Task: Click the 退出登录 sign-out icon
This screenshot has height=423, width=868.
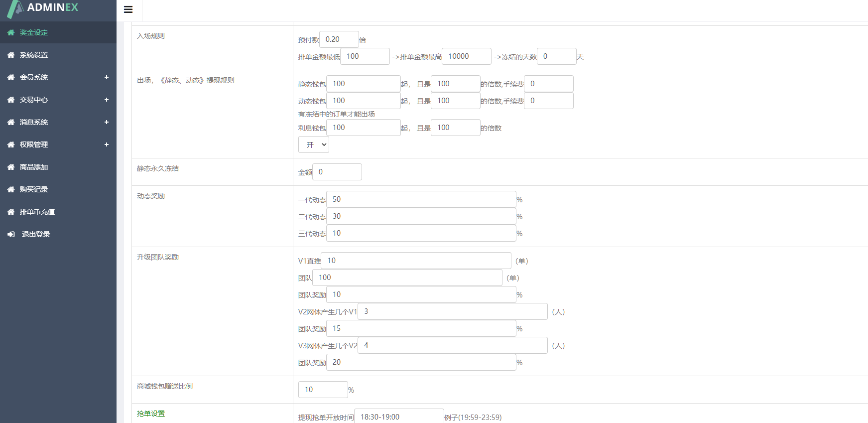Action: (11, 235)
